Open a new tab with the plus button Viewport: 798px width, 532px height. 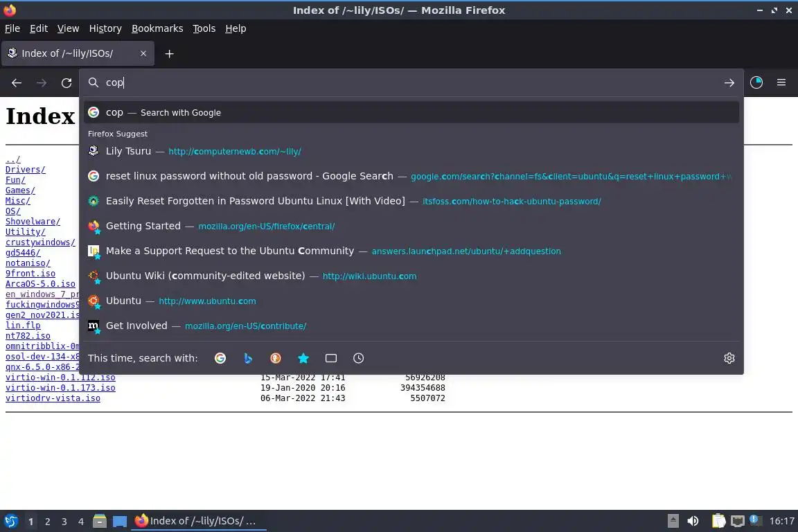(x=170, y=53)
